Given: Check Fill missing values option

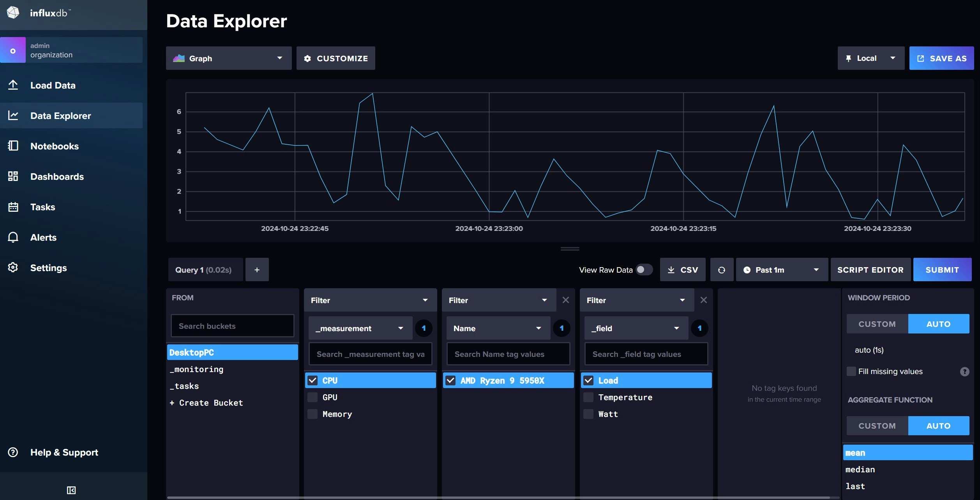Looking at the screenshot, I should pyautogui.click(x=851, y=371).
